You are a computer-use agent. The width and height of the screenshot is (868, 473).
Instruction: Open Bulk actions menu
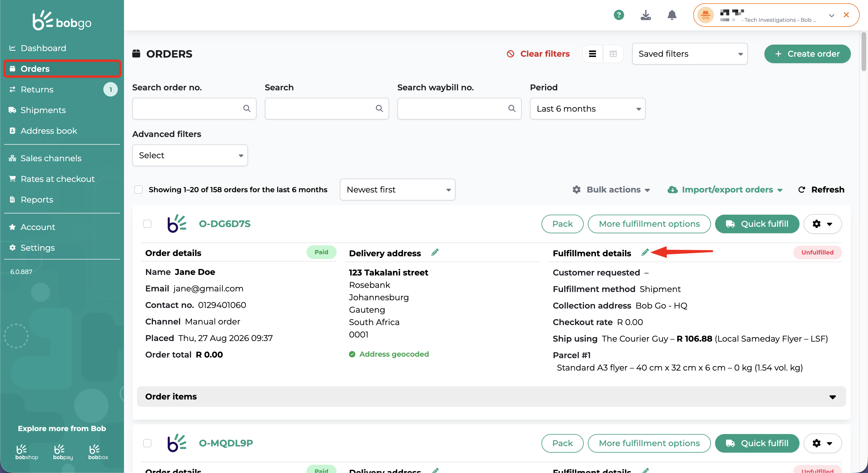pos(611,190)
